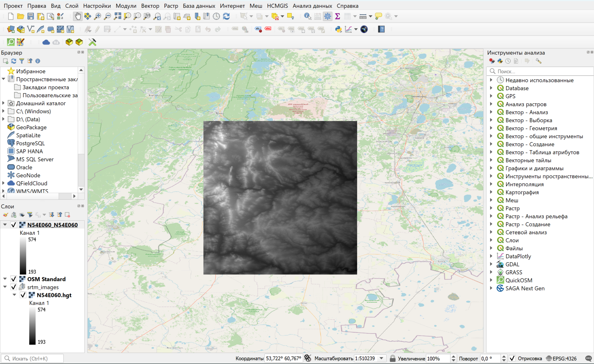594x364 pixels.
Task: Toggle the Processing Toolbox gear icon
Action: click(x=328, y=16)
